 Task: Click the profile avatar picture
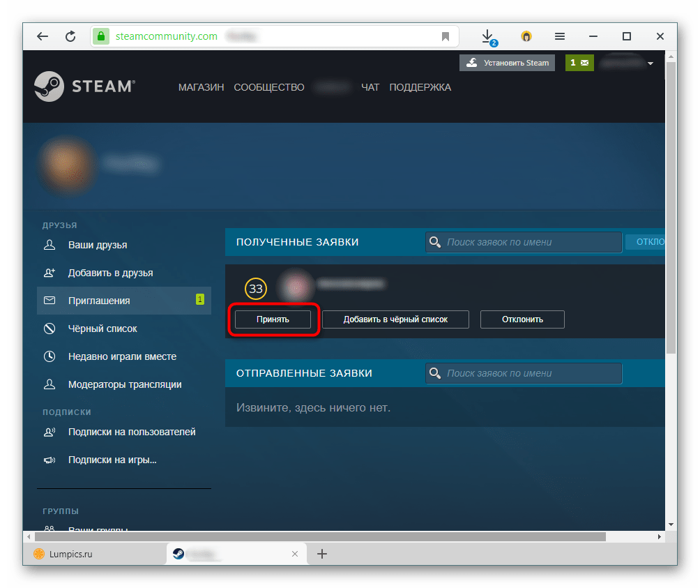[67, 165]
